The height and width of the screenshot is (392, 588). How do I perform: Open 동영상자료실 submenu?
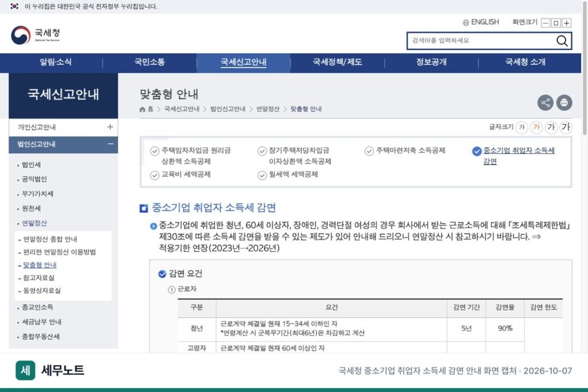point(41,290)
